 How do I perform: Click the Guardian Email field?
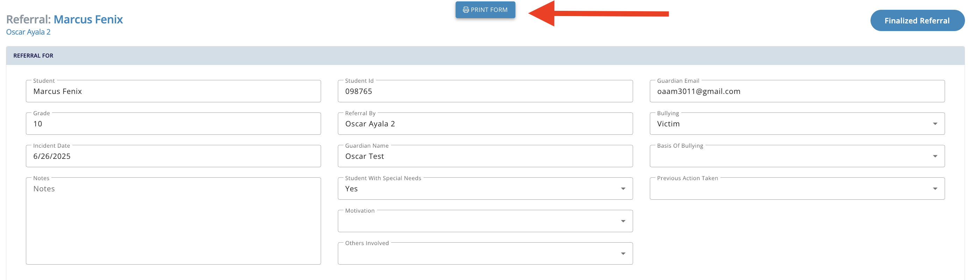click(x=797, y=91)
